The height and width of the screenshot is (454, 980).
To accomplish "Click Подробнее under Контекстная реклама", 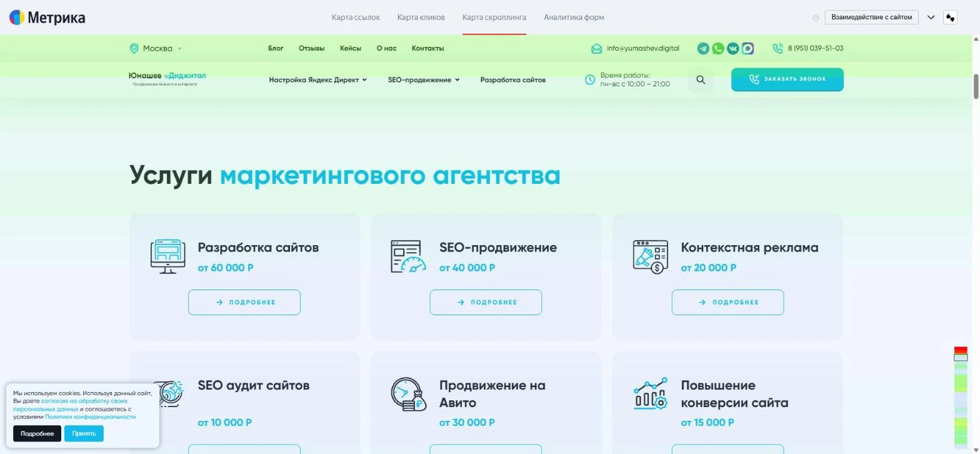I will pos(727,302).
